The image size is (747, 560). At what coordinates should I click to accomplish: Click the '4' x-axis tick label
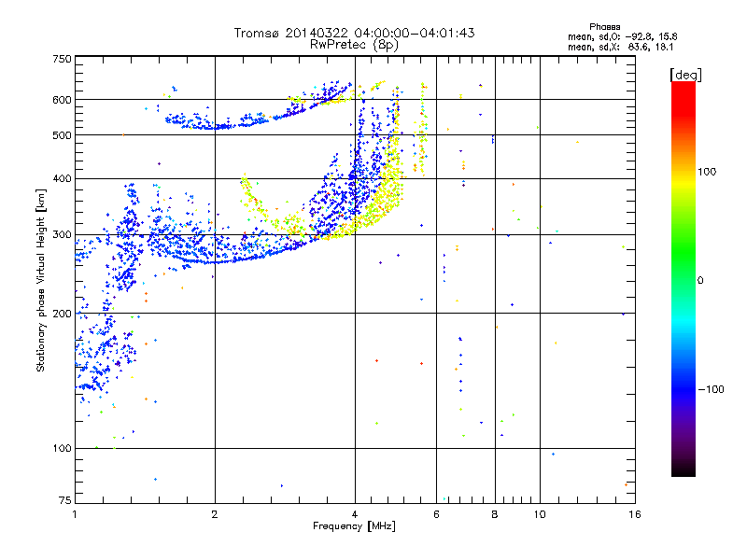click(355, 514)
